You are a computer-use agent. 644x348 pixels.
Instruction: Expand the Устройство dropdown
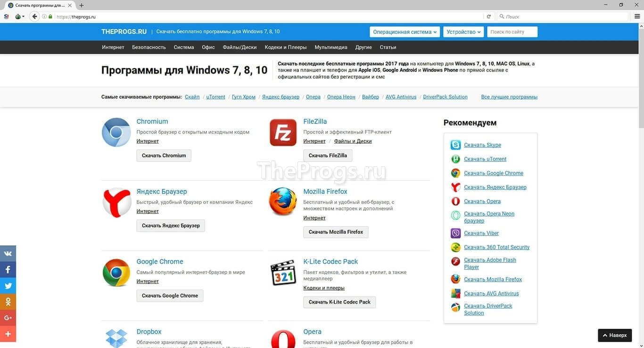pyautogui.click(x=464, y=32)
